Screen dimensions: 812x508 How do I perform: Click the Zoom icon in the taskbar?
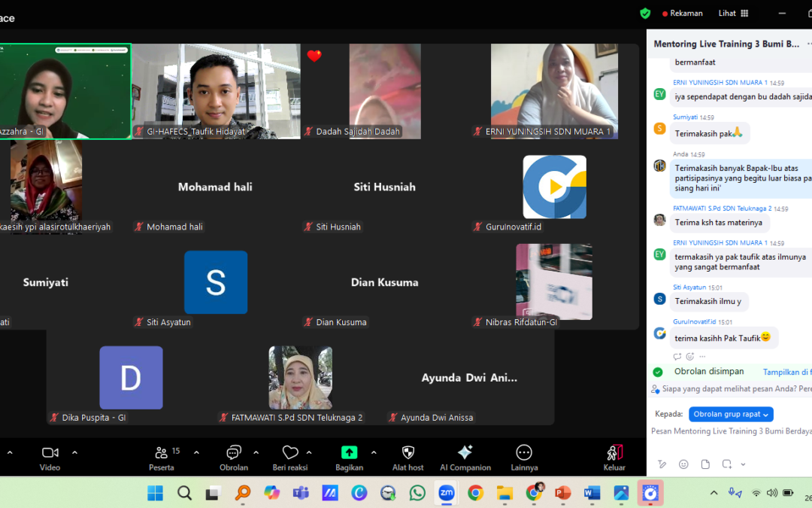tap(447, 493)
